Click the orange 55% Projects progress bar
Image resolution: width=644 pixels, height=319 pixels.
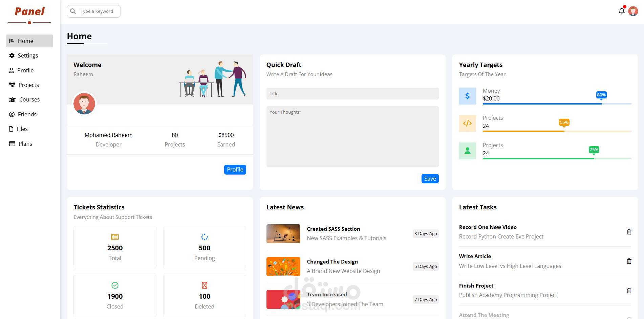(557, 131)
